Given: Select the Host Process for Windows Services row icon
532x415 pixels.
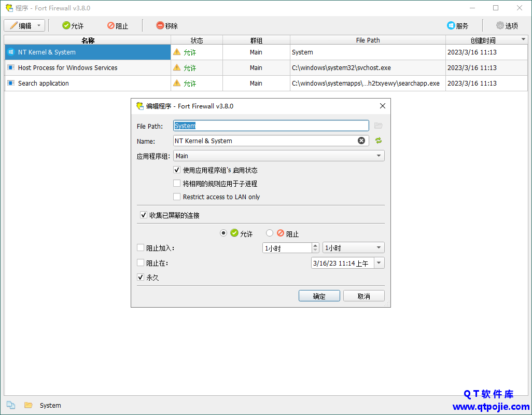Looking at the screenshot, I should 11,68.
